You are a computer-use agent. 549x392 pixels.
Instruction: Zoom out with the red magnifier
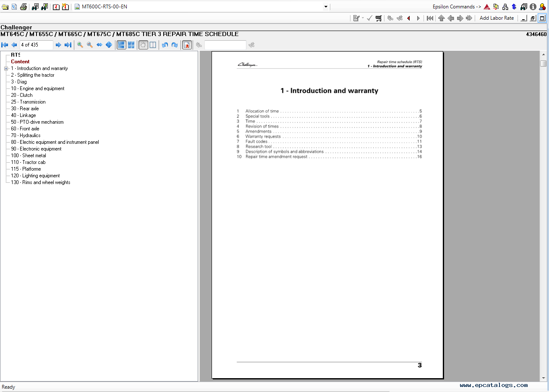pyautogui.click(x=90, y=45)
